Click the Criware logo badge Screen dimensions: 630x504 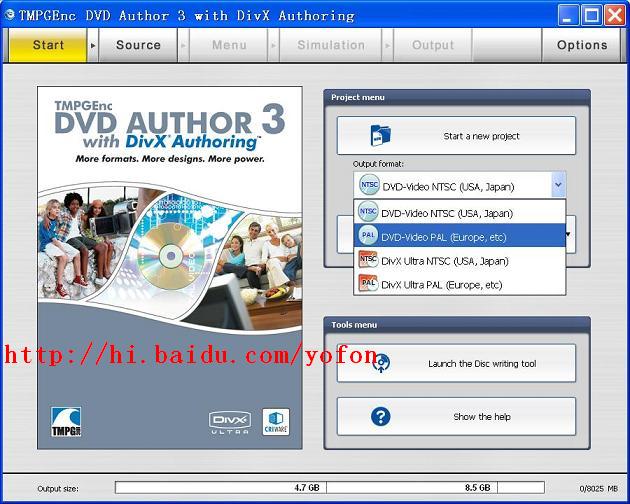point(275,421)
